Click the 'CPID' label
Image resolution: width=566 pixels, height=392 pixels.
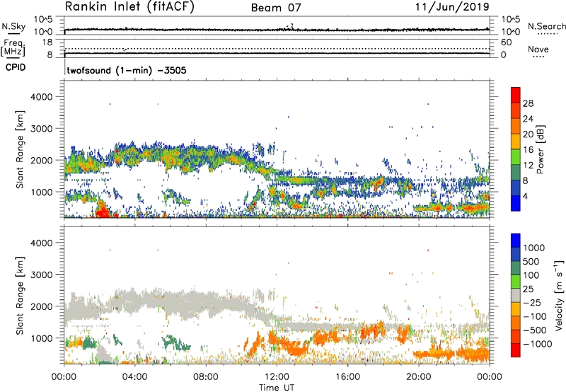point(16,67)
